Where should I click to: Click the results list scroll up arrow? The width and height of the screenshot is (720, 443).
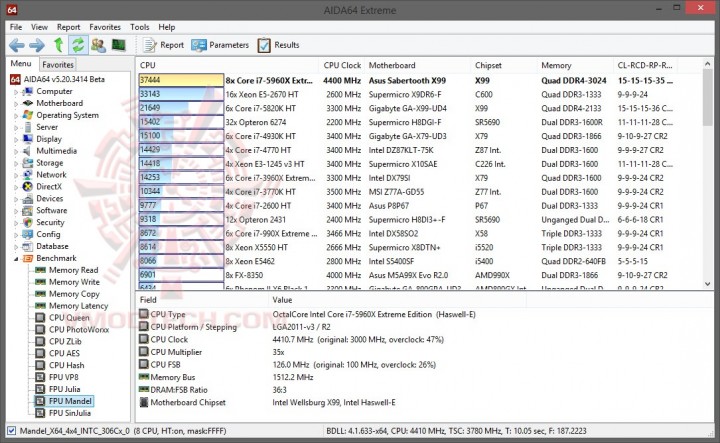tap(708, 64)
